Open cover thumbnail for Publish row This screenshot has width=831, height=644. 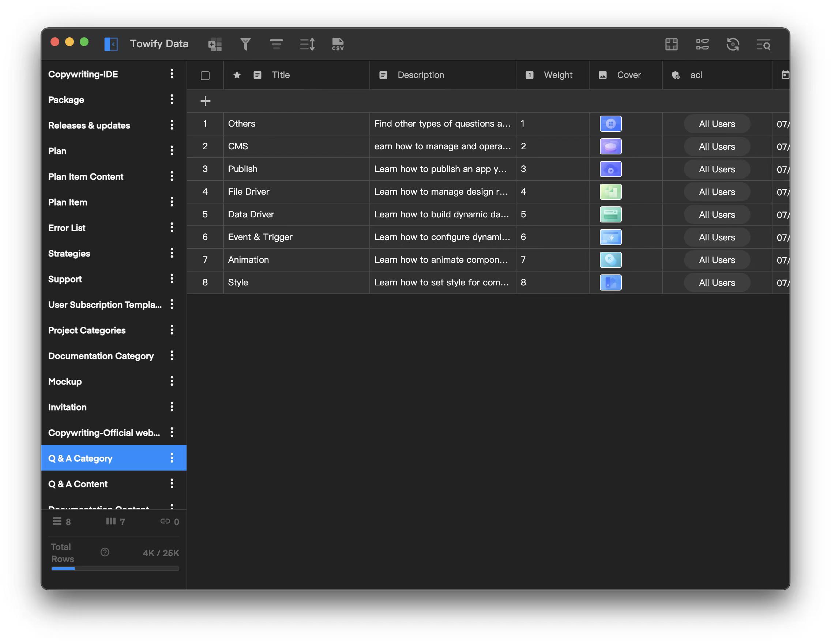pos(611,169)
